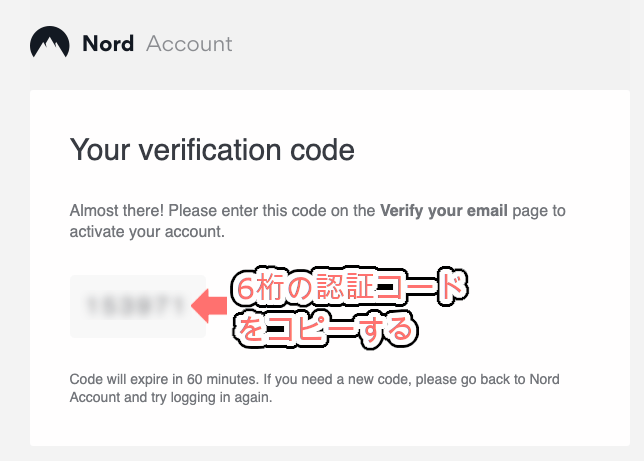Click the "Code will expire in 60 minutes" text
Image resolution: width=644 pixels, height=461 pixels.
[164, 379]
